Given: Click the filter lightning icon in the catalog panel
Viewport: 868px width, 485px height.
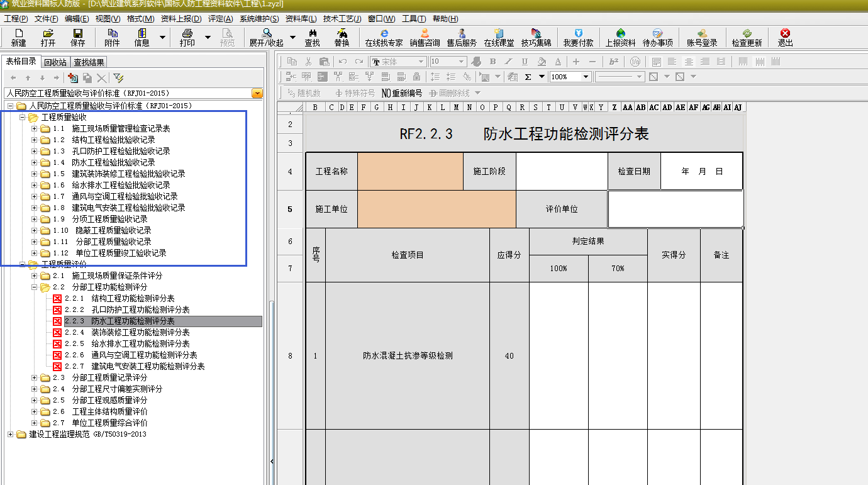Looking at the screenshot, I should pyautogui.click(x=118, y=78).
